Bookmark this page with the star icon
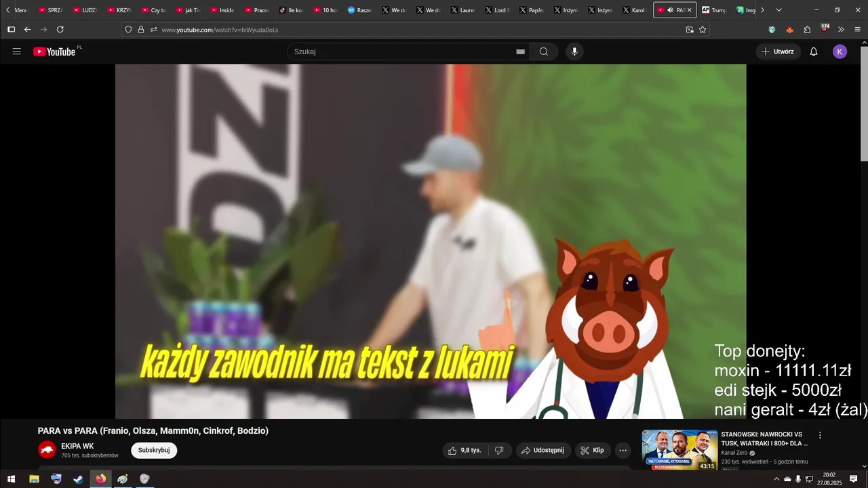868x488 pixels. (x=703, y=29)
